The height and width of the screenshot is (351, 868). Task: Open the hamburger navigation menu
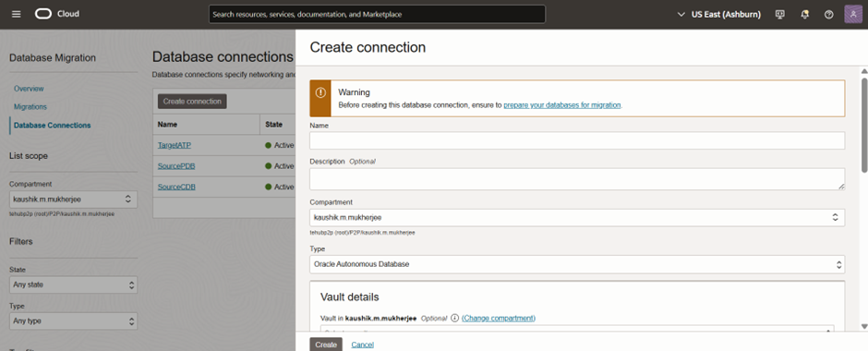pos(16,14)
